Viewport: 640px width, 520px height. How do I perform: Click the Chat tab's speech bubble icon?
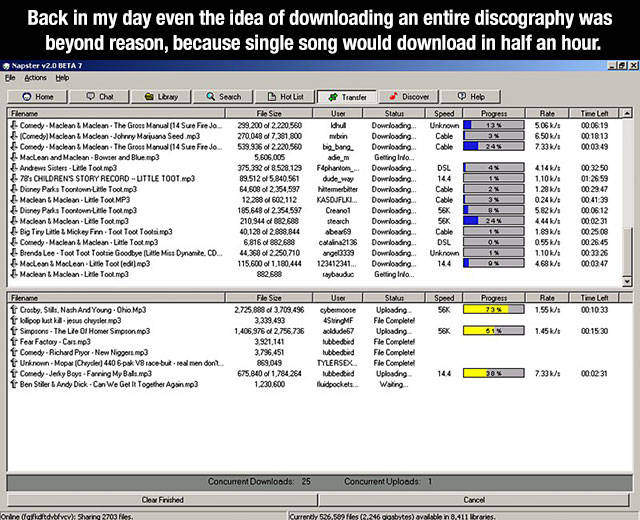tap(90, 97)
